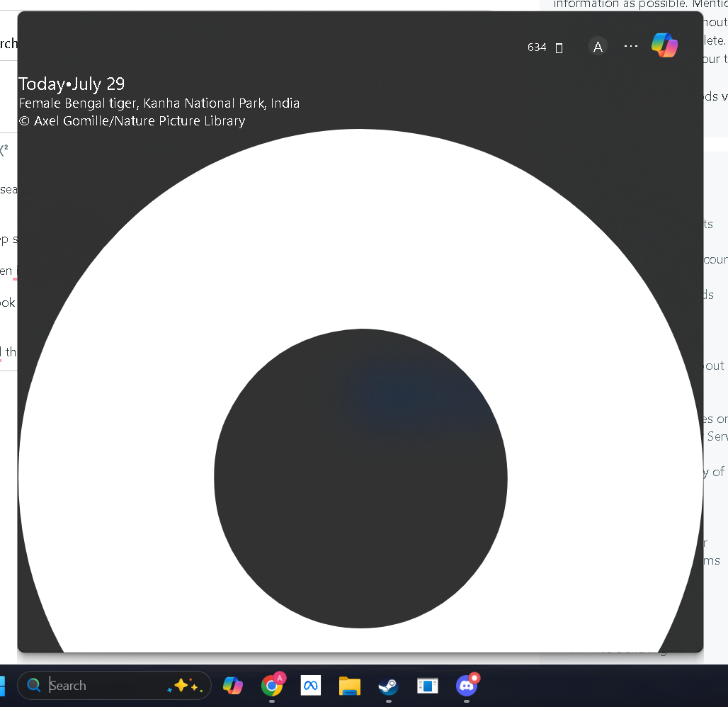Open Steam from the taskbar
The image size is (728, 707).
(x=389, y=686)
